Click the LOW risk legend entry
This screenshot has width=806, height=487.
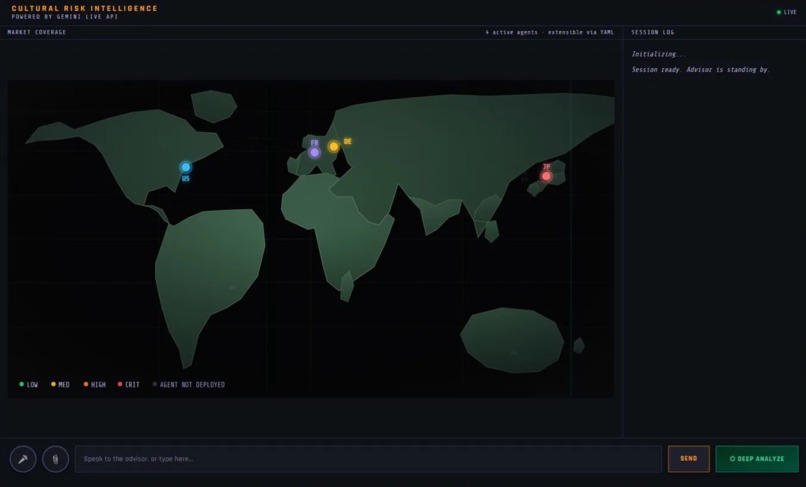click(x=29, y=385)
